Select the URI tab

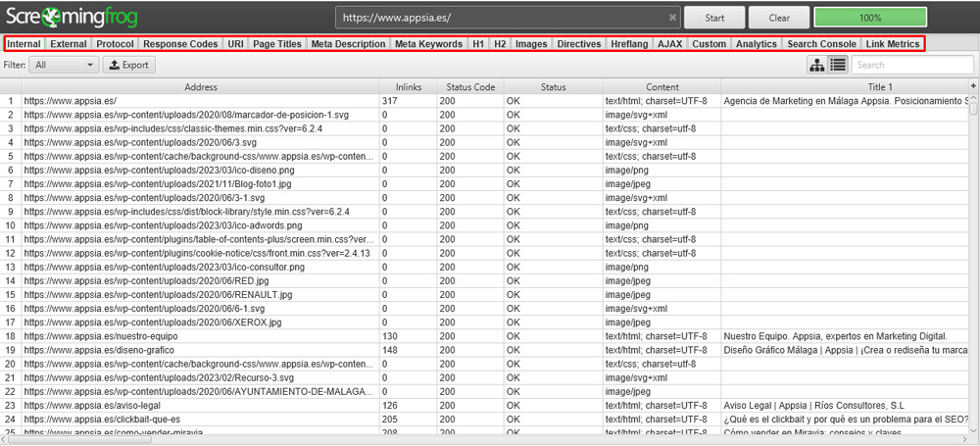(x=235, y=44)
